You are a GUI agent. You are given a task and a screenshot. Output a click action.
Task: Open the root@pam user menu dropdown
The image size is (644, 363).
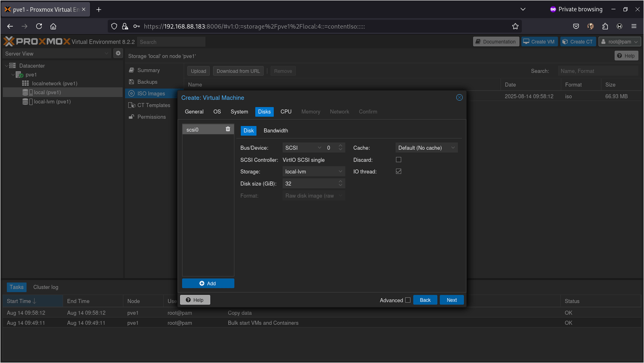(x=619, y=41)
